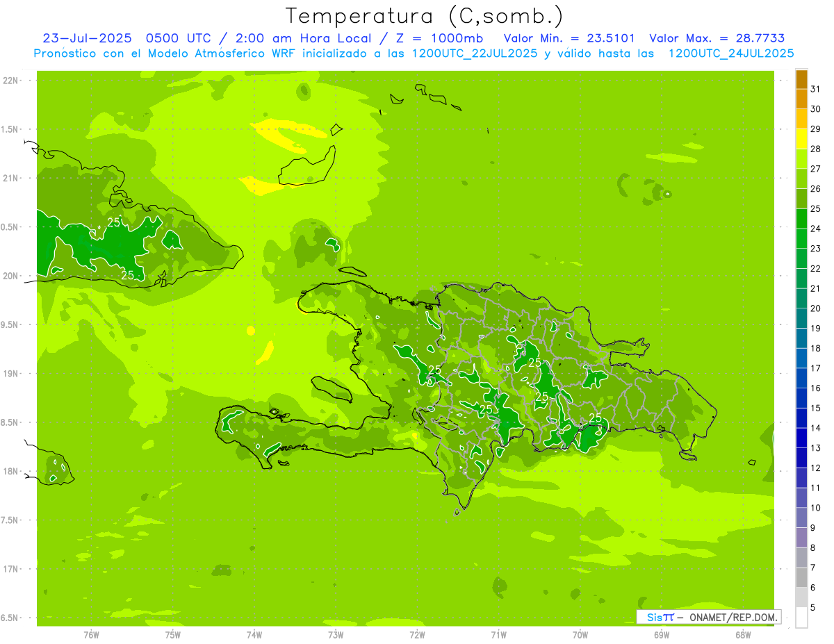Click the legend value "12"

click(x=815, y=468)
